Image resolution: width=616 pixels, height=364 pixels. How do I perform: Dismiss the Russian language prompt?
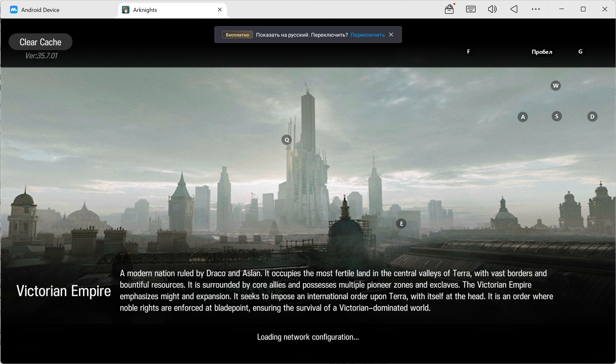pyautogui.click(x=391, y=34)
